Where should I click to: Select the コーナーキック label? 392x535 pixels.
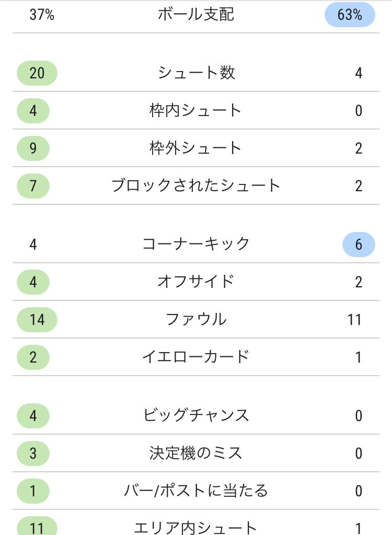(195, 245)
